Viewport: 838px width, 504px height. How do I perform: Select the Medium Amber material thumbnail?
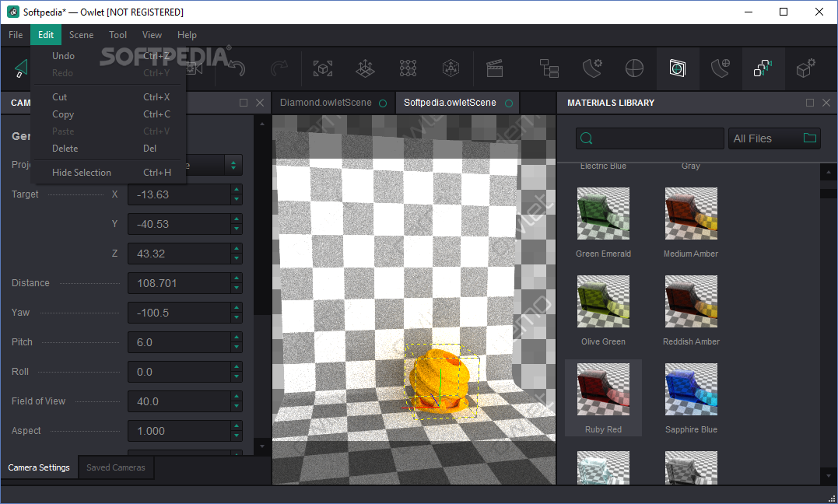(691, 213)
